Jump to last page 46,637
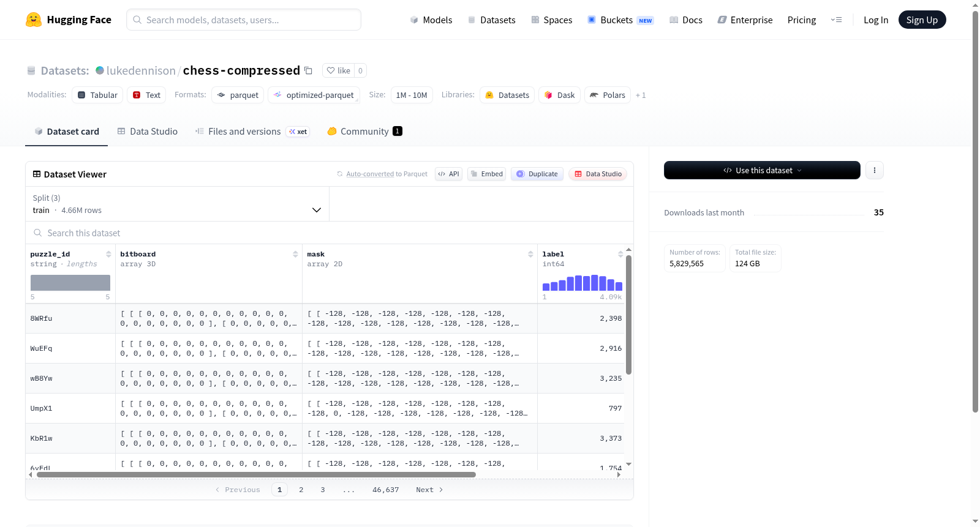980x527 pixels. [386, 490]
